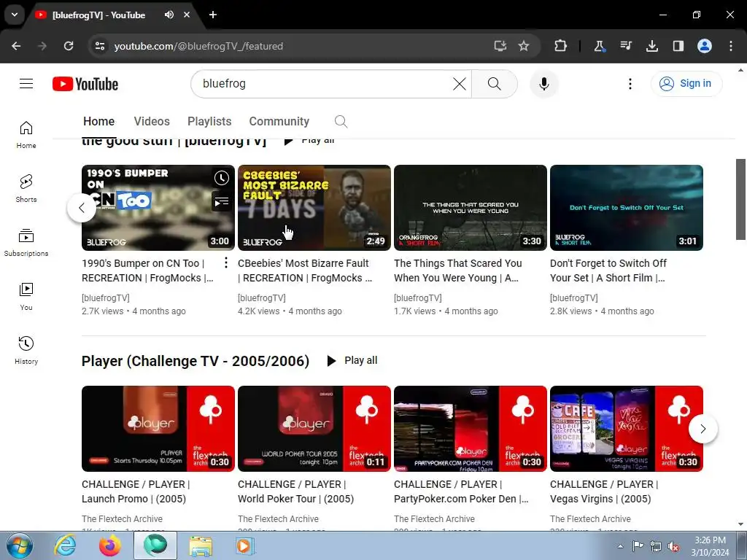
Task: Switch to the Playlists tab
Action: coord(209,122)
